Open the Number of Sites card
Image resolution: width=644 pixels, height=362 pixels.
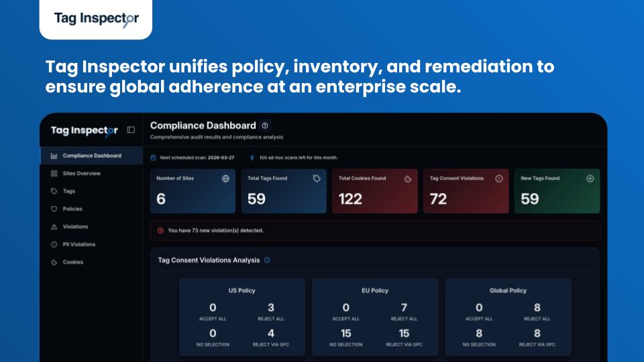click(193, 191)
